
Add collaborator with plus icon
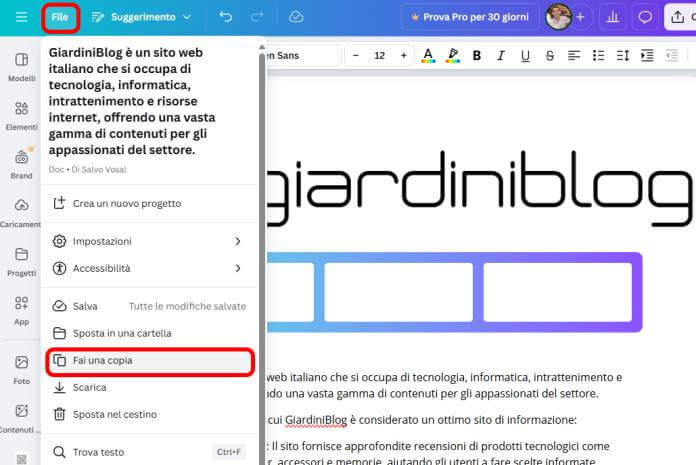point(581,17)
